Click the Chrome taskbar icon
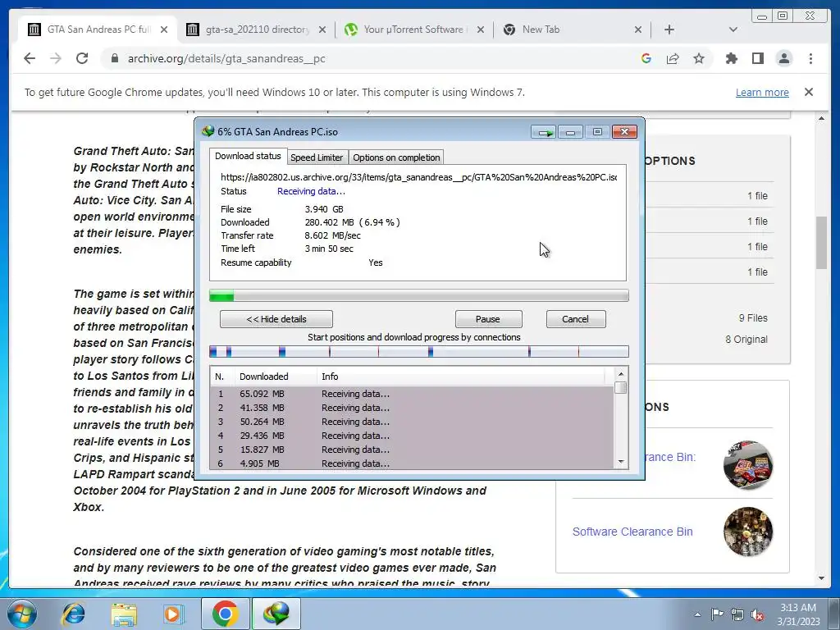Screen dimensions: 840x630 (225, 614)
